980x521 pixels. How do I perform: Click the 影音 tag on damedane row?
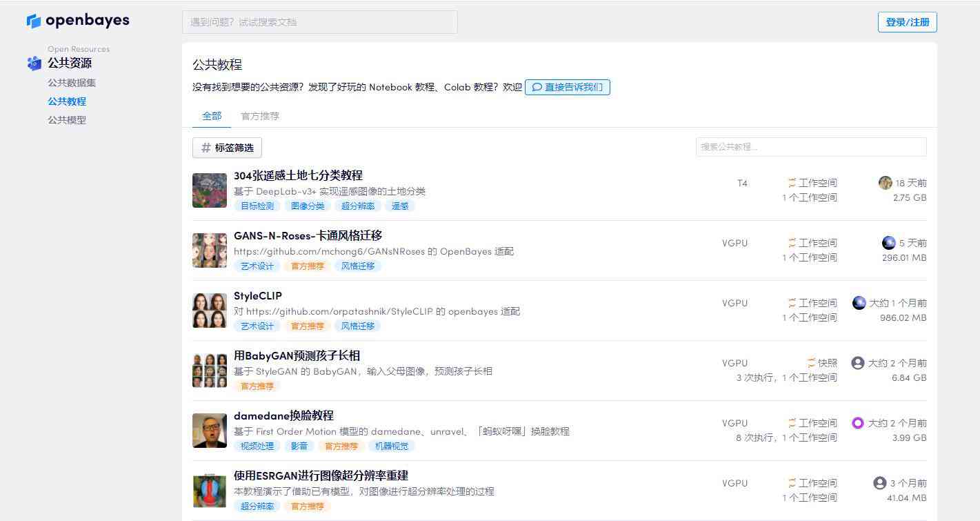click(299, 446)
